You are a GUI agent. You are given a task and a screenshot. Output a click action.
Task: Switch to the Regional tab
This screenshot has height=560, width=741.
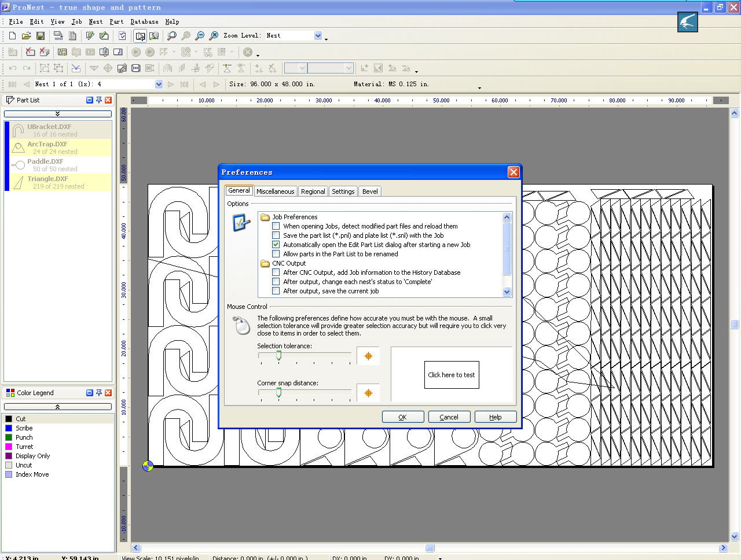(313, 191)
